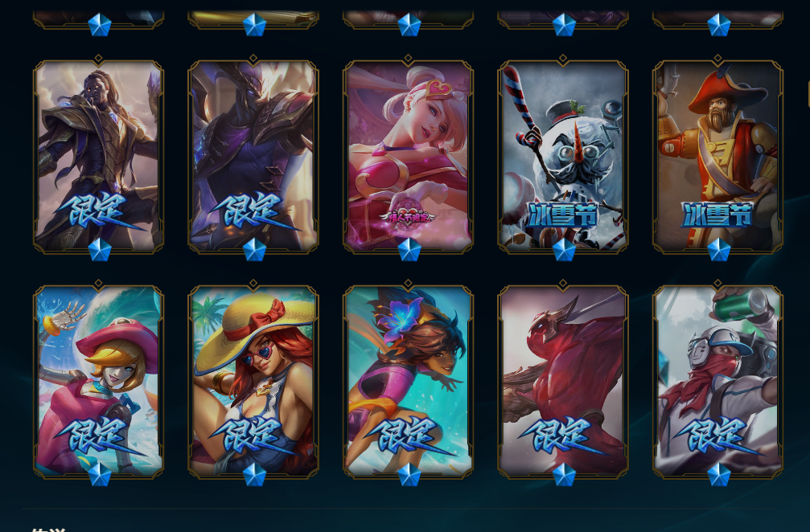810x532 pixels.
Task: Select the gem under the red masked ninja card
Action: pyautogui.click(x=564, y=475)
